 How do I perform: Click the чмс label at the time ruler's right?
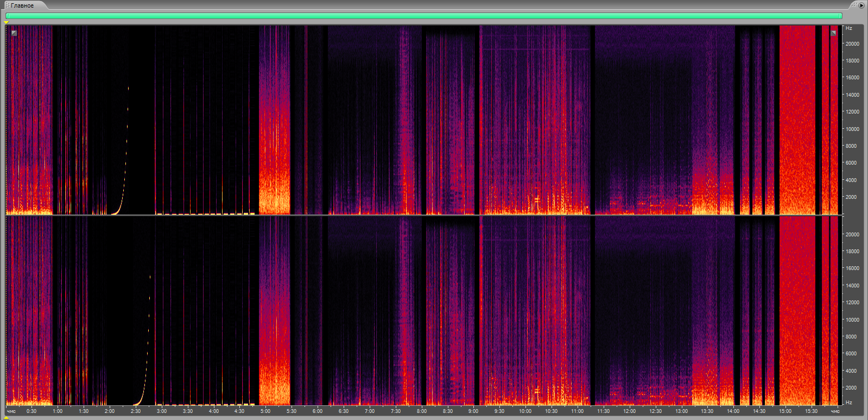coord(835,411)
